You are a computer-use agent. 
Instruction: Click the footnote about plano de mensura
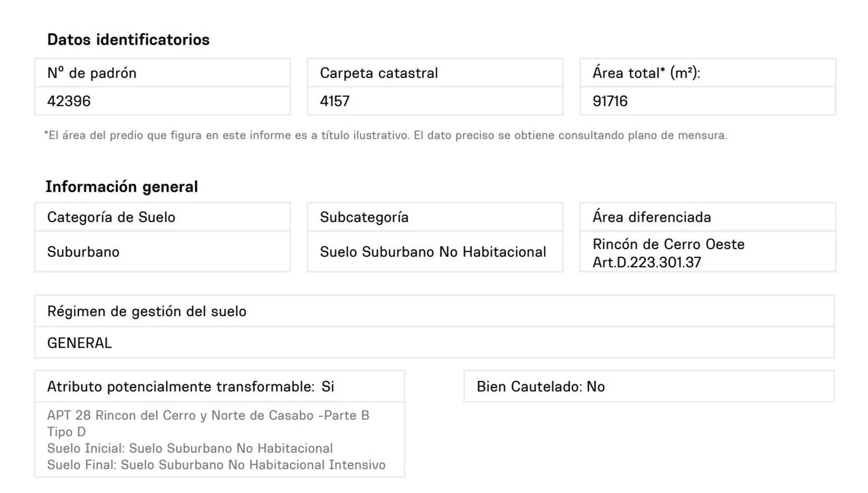(x=386, y=135)
